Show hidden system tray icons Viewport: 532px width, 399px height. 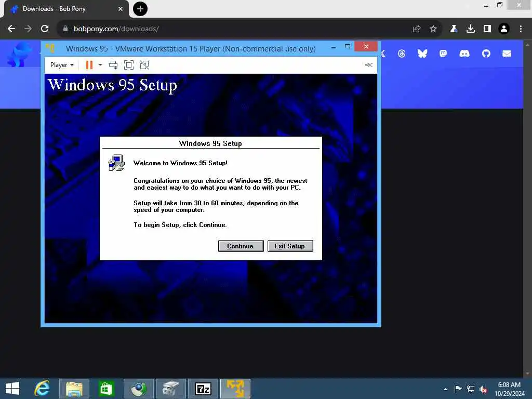pos(445,389)
